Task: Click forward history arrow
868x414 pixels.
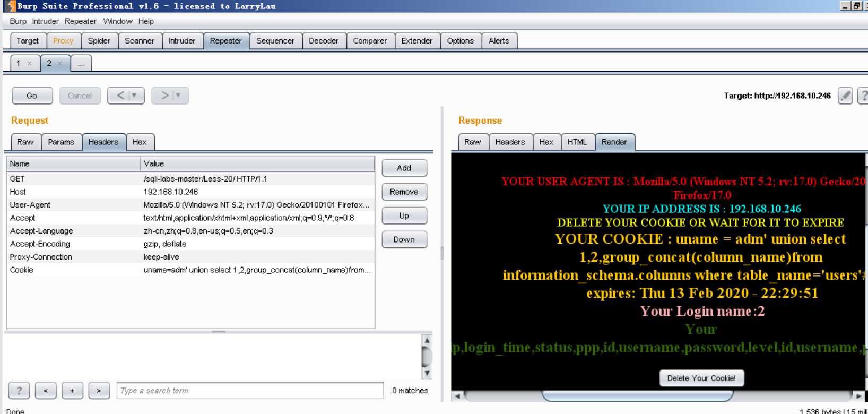Action: 164,96
